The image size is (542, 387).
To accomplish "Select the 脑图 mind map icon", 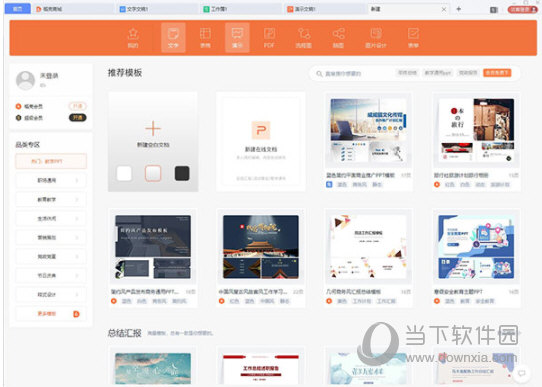I will click(x=338, y=38).
